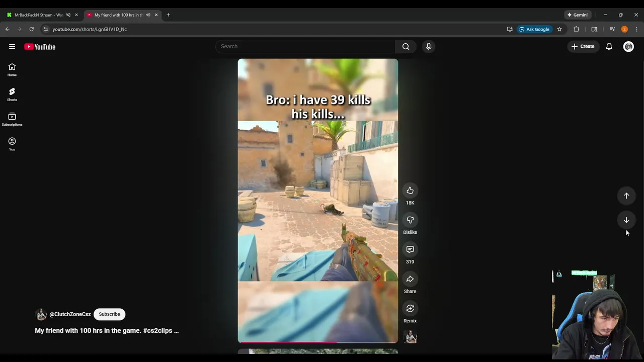644x362 pixels.
Task: Click the Gemini button
Action: [x=577, y=15]
